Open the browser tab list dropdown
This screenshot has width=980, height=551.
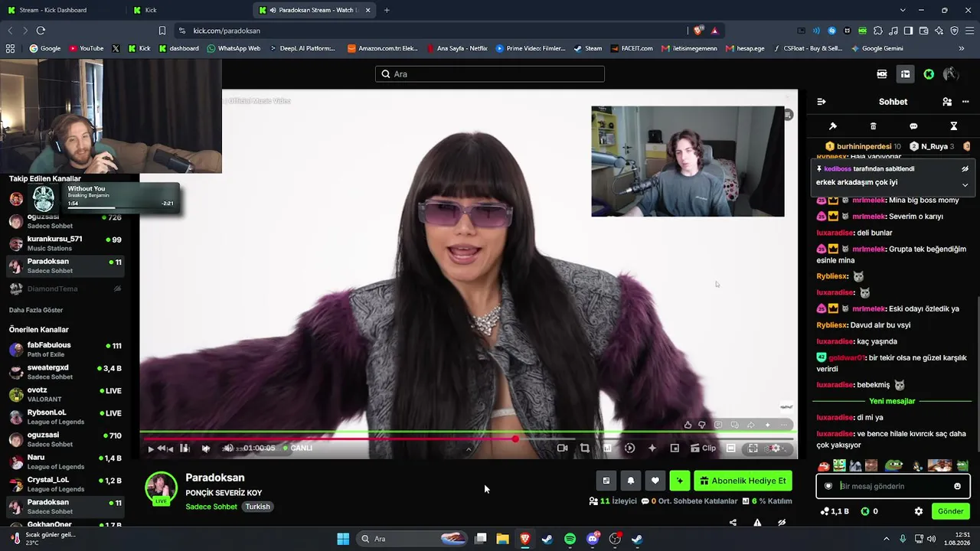[x=903, y=10]
